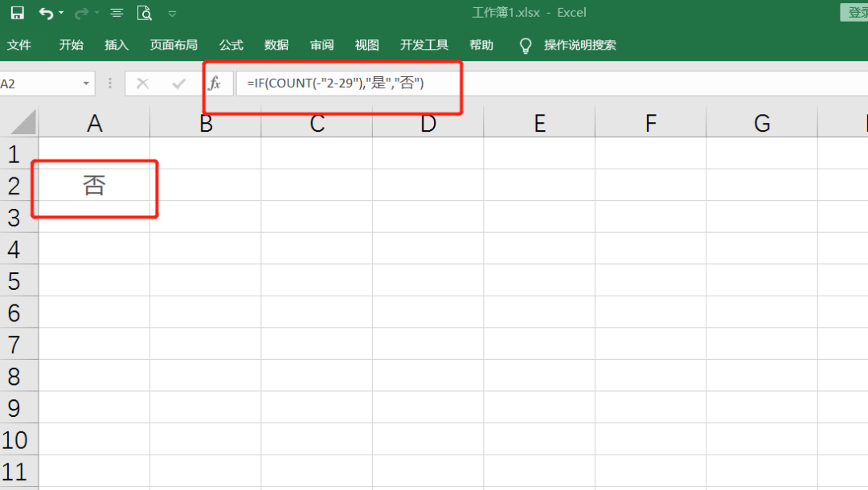
Task: Switch to the 公式 ribbon tab
Action: click(231, 45)
